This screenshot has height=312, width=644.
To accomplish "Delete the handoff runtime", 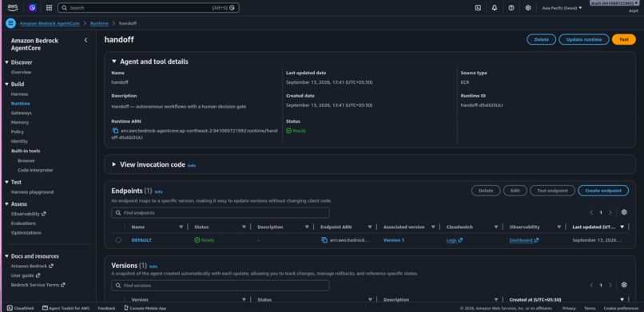I will click(541, 39).
